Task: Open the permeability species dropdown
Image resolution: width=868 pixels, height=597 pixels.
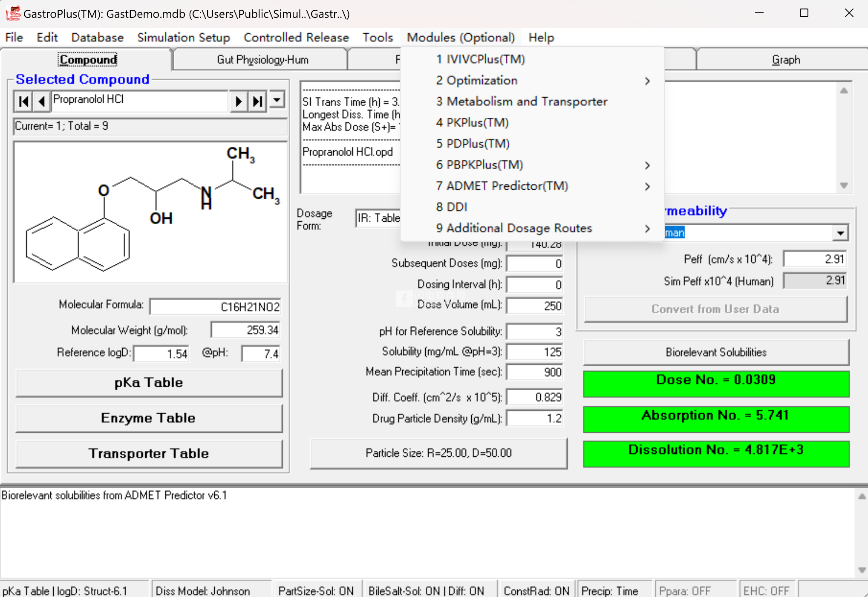Action: pos(840,233)
